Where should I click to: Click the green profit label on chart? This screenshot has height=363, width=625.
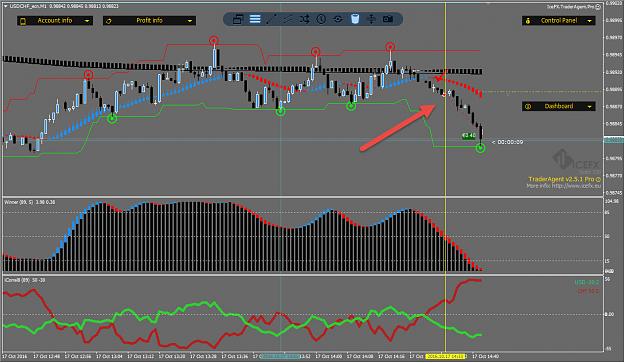coord(468,135)
